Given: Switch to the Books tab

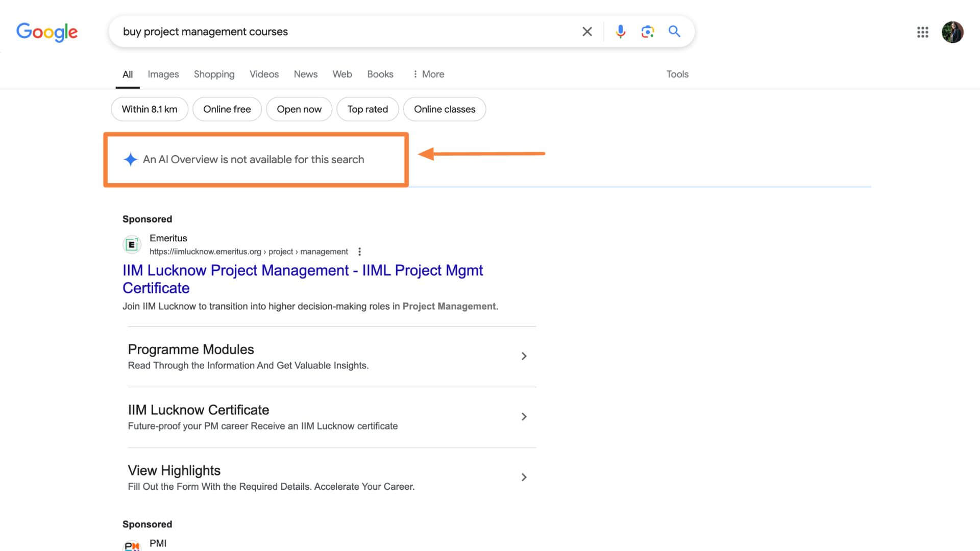Looking at the screenshot, I should [x=380, y=74].
